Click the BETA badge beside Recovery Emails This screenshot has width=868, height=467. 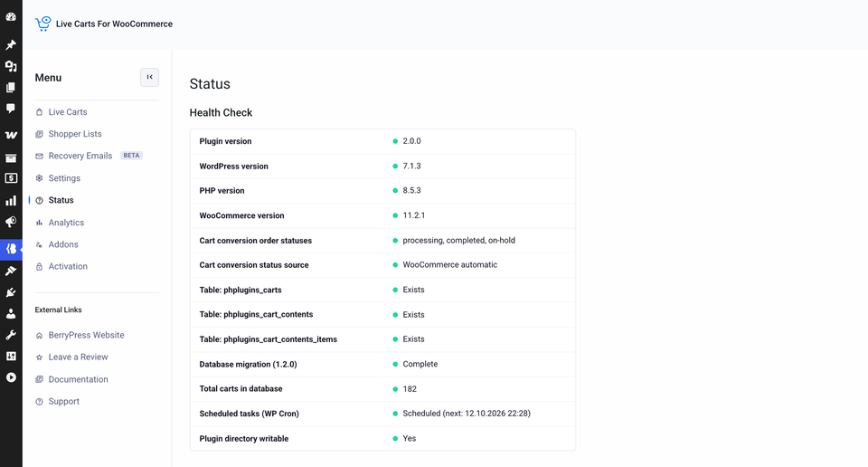coord(131,156)
